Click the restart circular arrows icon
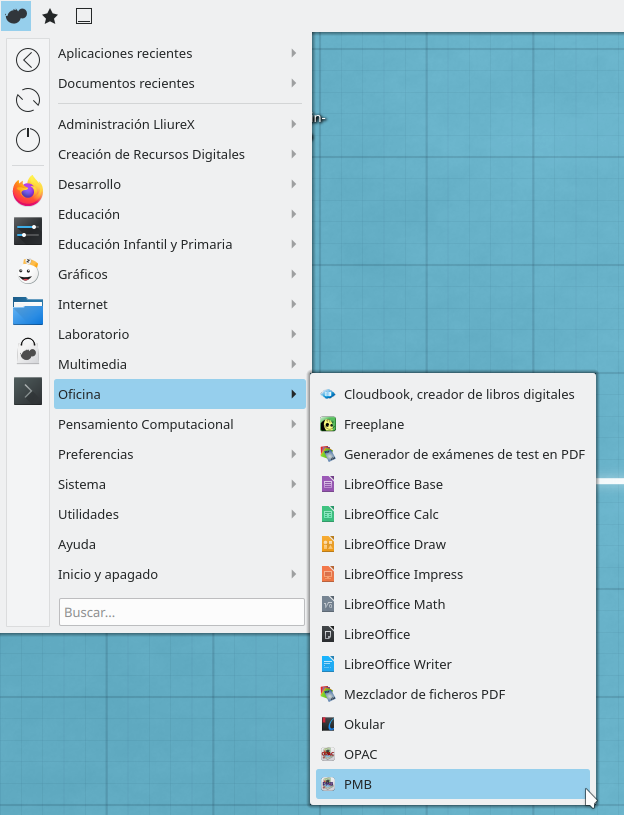This screenshot has width=624, height=815. [28, 100]
